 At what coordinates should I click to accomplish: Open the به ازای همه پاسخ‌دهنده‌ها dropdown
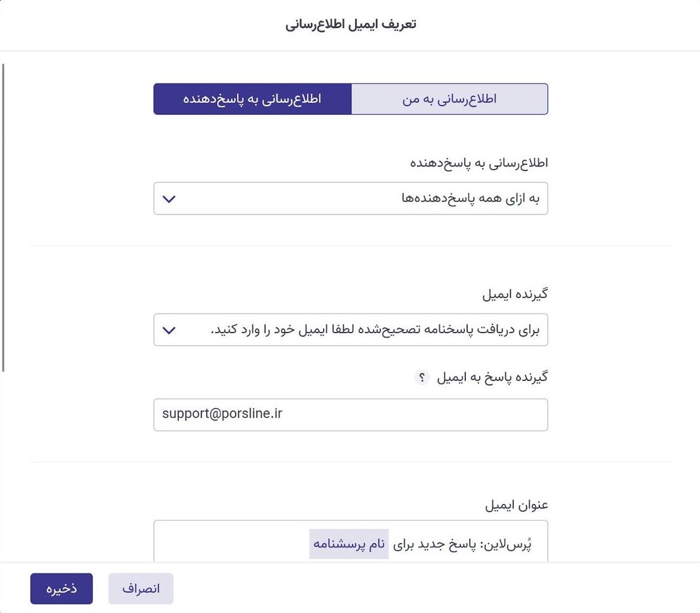[x=350, y=199]
